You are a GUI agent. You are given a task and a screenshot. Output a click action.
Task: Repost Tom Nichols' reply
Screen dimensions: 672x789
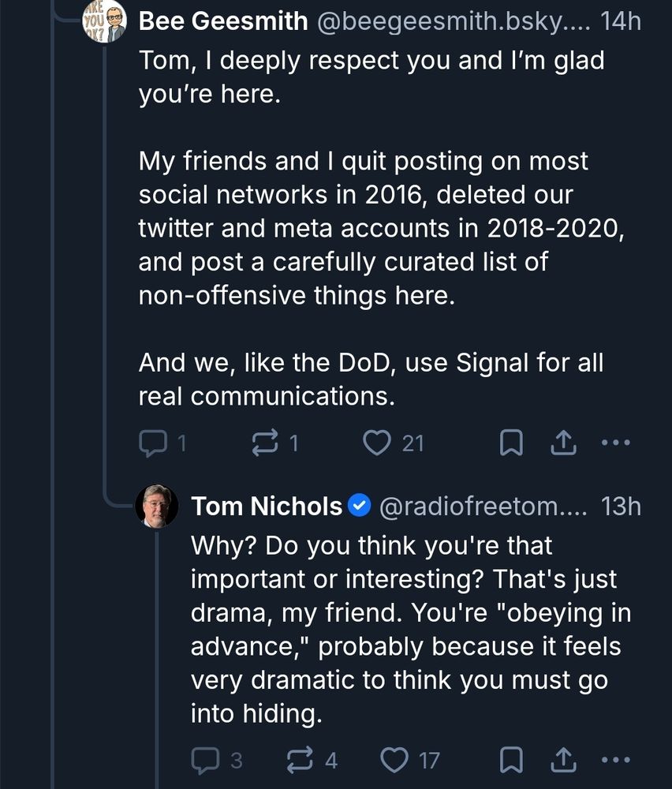[x=300, y=761]
